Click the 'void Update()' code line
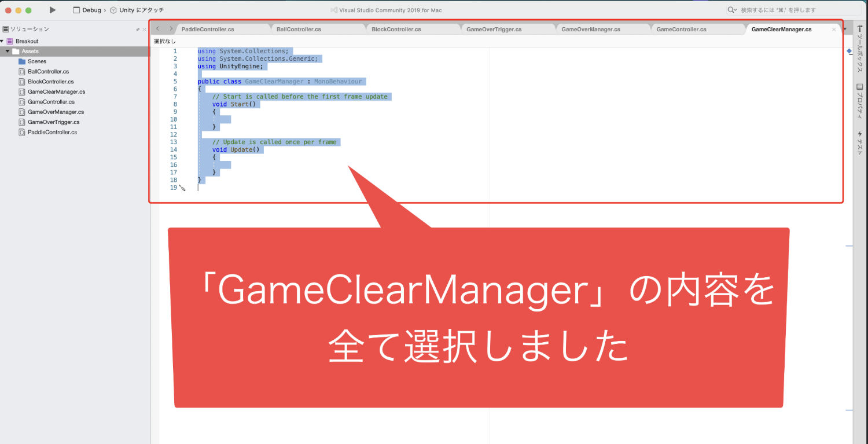The image size is (868, 444). [x=236, y=149]
